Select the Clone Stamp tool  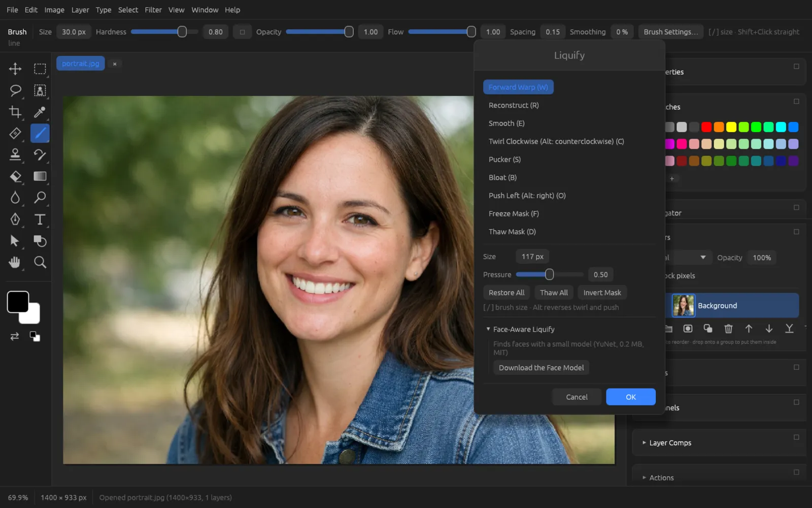[x=15, y=154]
